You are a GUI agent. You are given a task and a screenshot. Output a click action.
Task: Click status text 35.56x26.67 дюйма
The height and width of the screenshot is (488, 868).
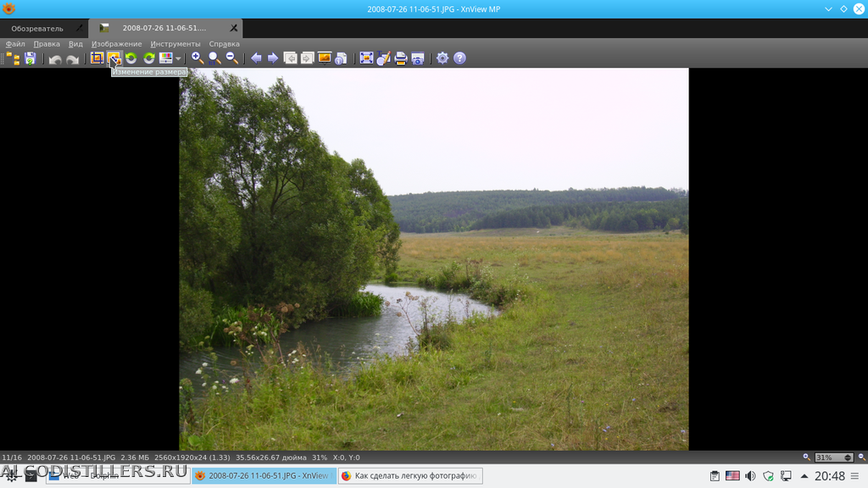click(x=270, y=457)
